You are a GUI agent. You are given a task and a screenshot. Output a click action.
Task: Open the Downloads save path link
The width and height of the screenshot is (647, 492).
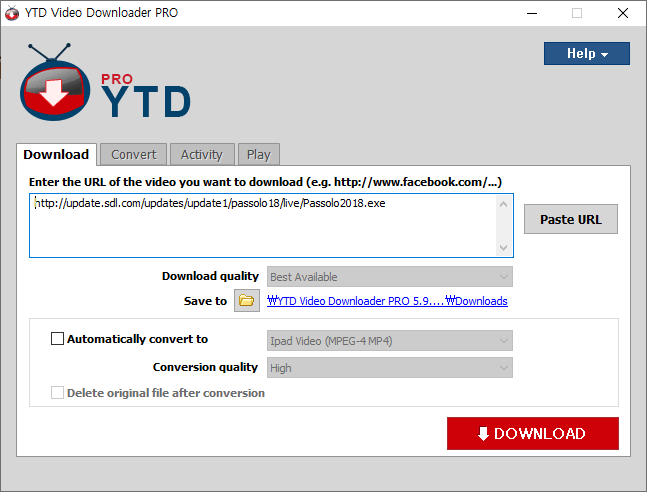pyautogui.click(x=387, y=301)
